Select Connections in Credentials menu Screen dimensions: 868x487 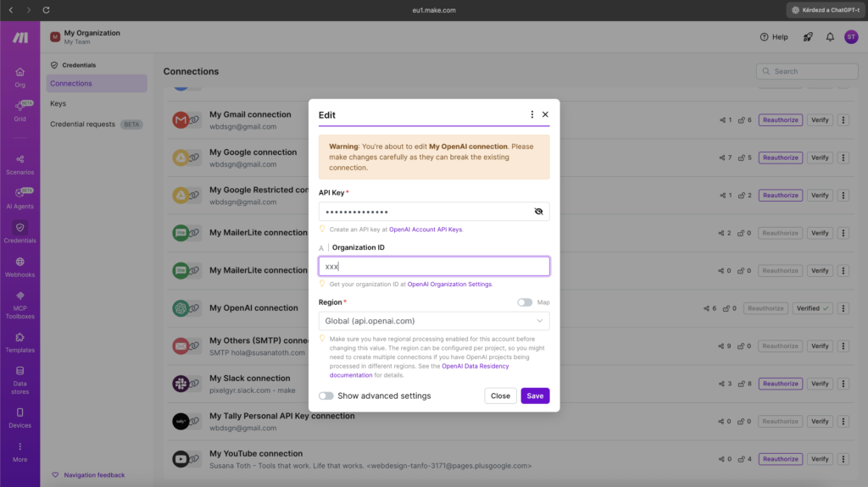tap(97, 84)
